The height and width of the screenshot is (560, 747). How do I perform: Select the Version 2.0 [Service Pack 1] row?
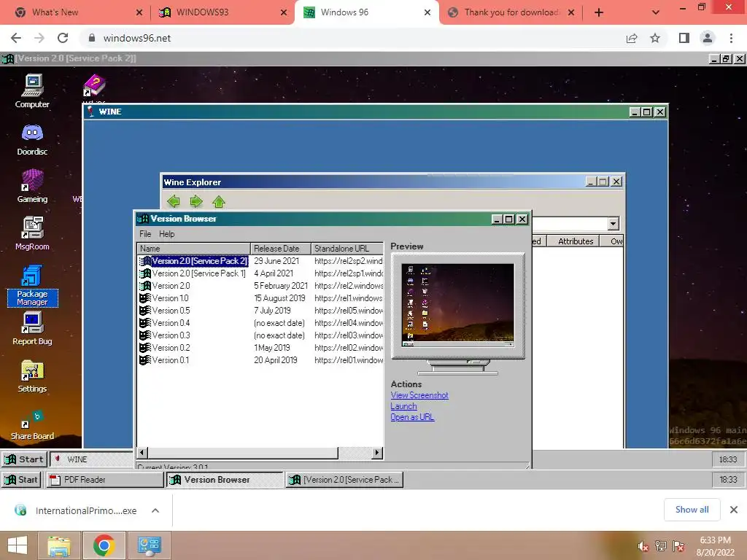click(x=260, y=273)
